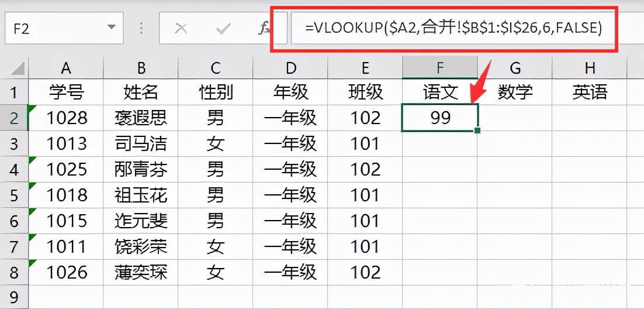The width and height of the screenshot is (644, 309).
Task: Click the name cell 褒遐思
Action: 141,118
